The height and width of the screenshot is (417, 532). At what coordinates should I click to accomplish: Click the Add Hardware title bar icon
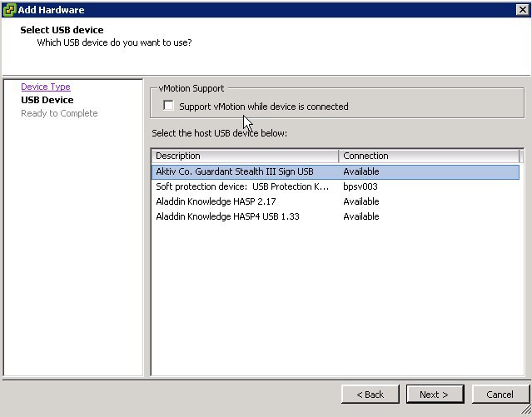click(x=9, y=10)
